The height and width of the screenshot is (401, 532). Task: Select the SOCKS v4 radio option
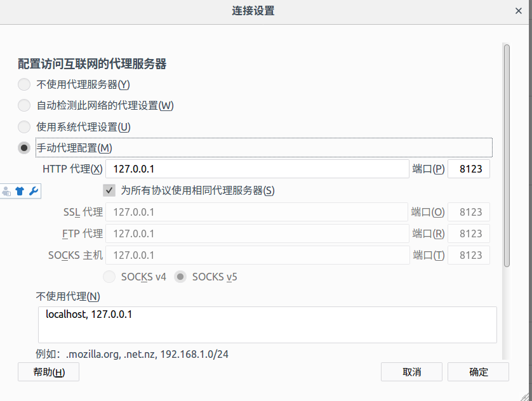[x=109, y=277]
